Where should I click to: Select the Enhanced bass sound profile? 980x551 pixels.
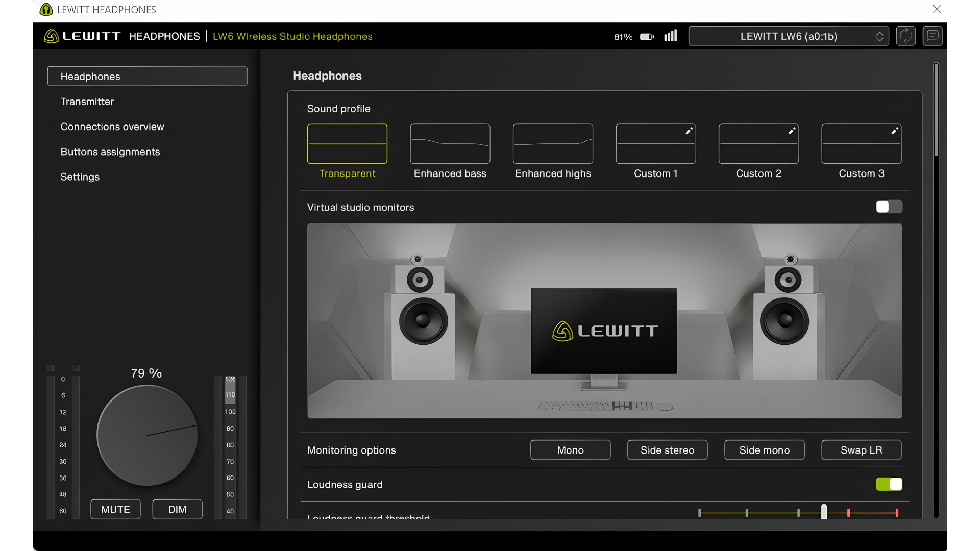(x=450, y=152)
